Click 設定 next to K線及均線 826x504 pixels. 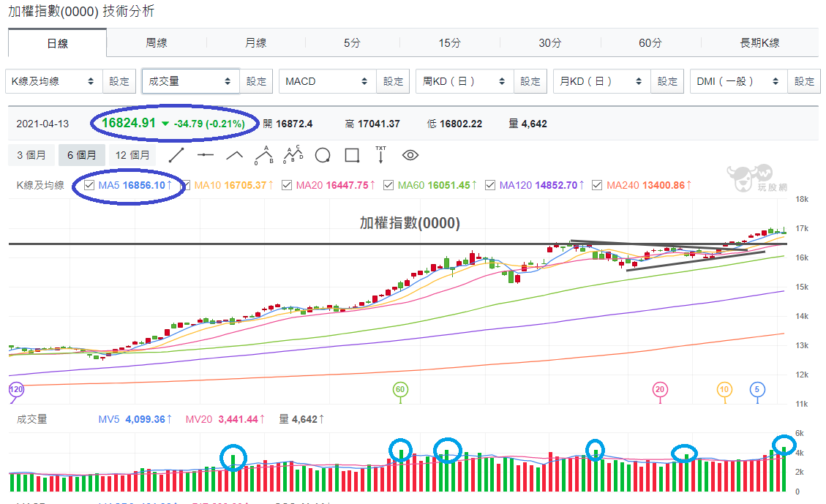click(x=119, y=81)
